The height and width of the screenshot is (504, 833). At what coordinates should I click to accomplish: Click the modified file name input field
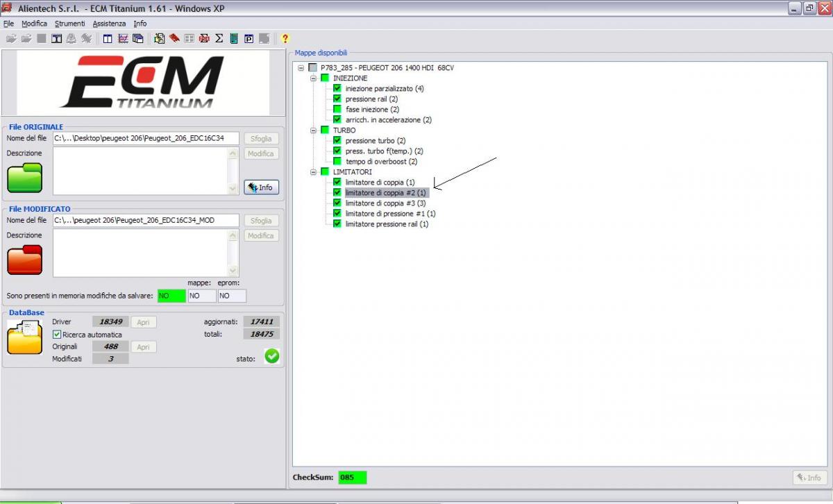(x=146, y=221)
